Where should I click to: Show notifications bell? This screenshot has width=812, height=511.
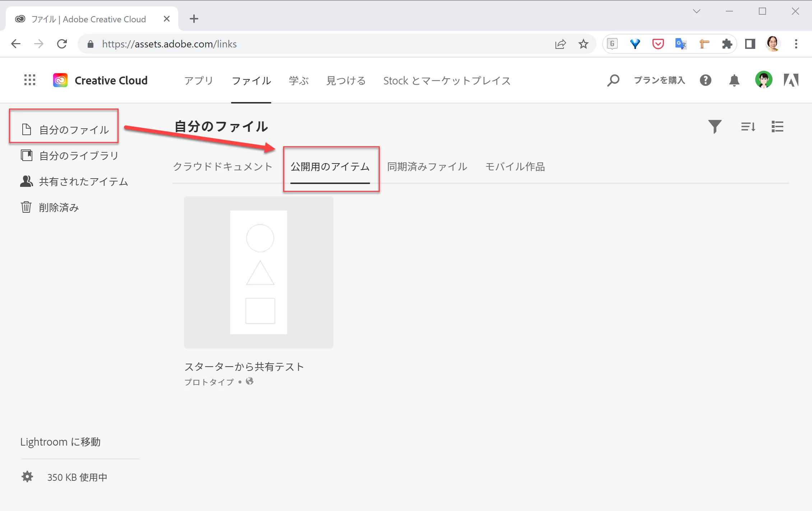(x=734, y=80)
